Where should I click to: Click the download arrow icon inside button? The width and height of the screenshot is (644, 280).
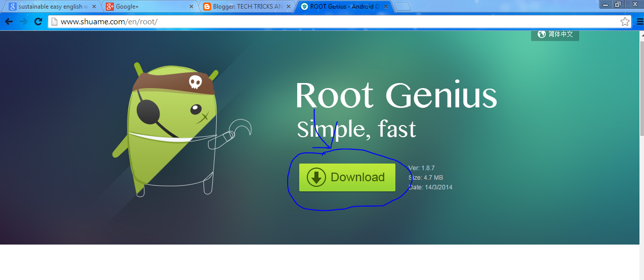point(316,177)
